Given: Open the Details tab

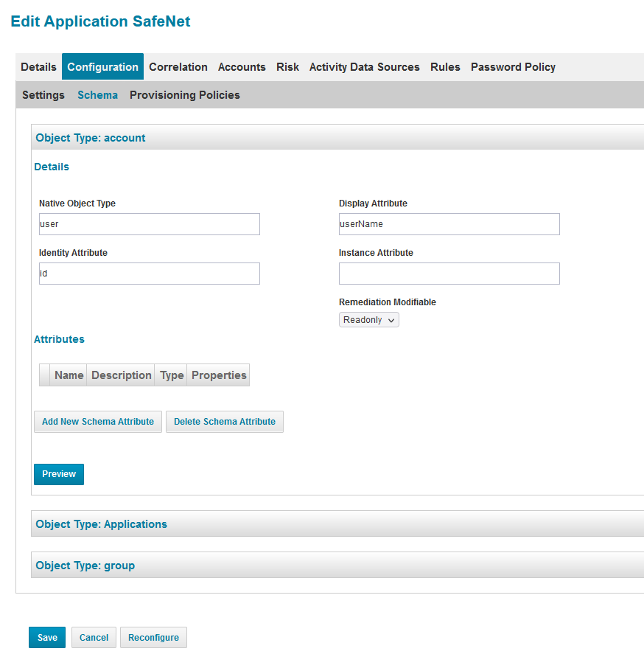Looking at the screenshot, I should click(x=38, y=67).
